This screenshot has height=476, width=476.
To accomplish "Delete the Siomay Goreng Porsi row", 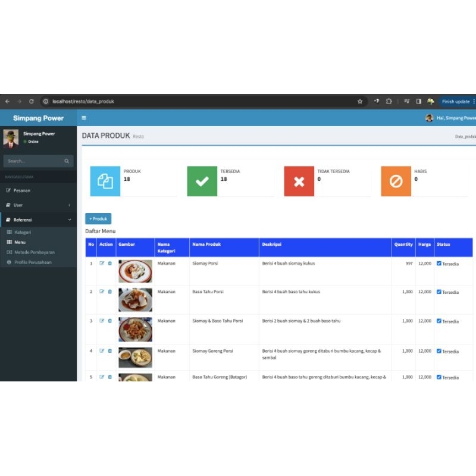I will [x=110, y=350].
